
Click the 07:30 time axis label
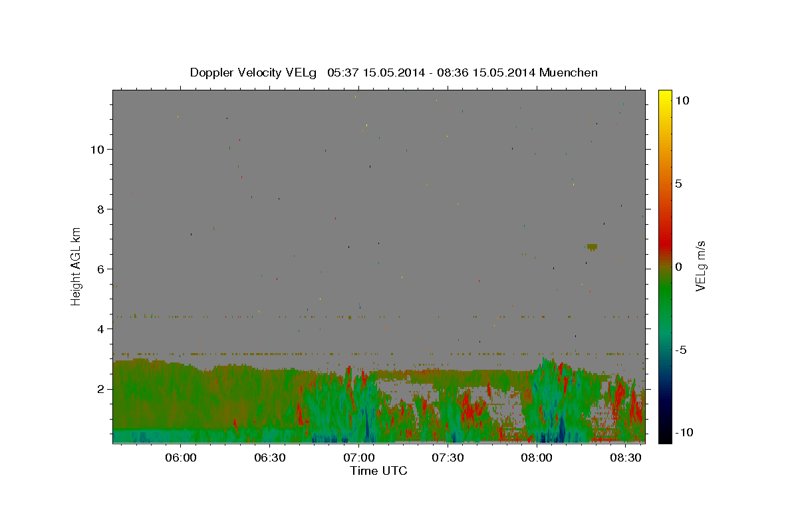point(448,458)
